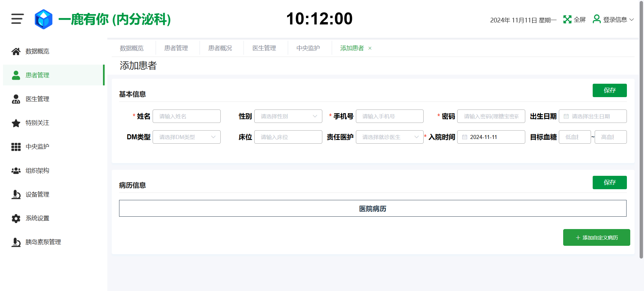The height and width of the screenshot is (291, 644).
Task: Open the DM类型 dropdown
Action: tap(186, 137)
